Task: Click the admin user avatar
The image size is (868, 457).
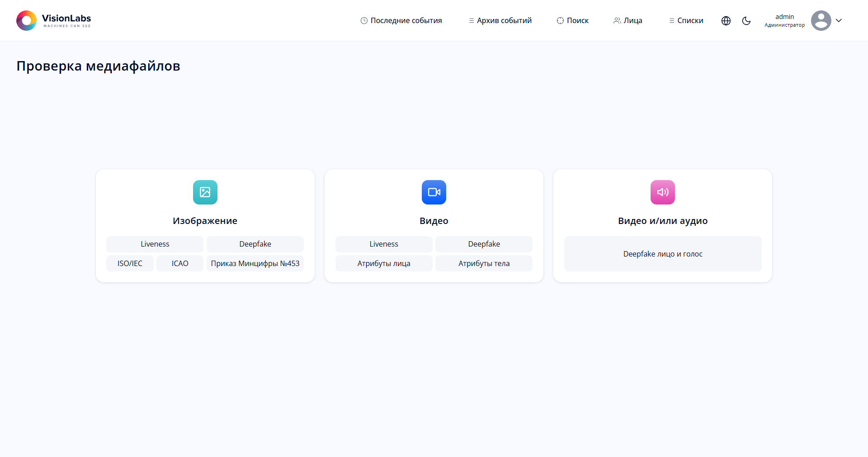Action: [821, 21]
